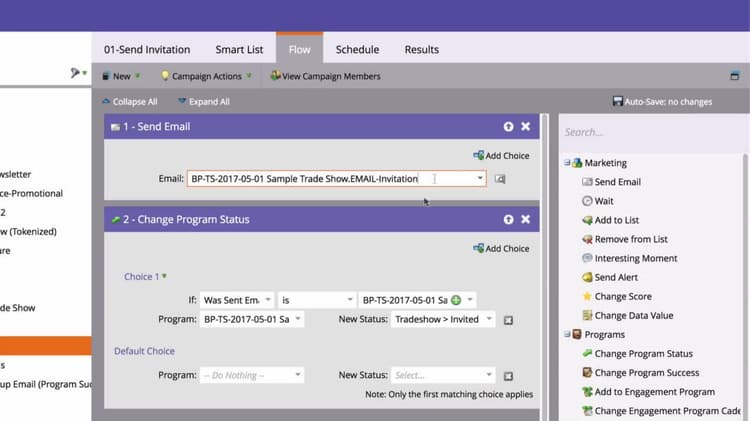Screen dimensions: 750x421
Task: Click the flow actions Search field
Action: [x=651, y=132]
